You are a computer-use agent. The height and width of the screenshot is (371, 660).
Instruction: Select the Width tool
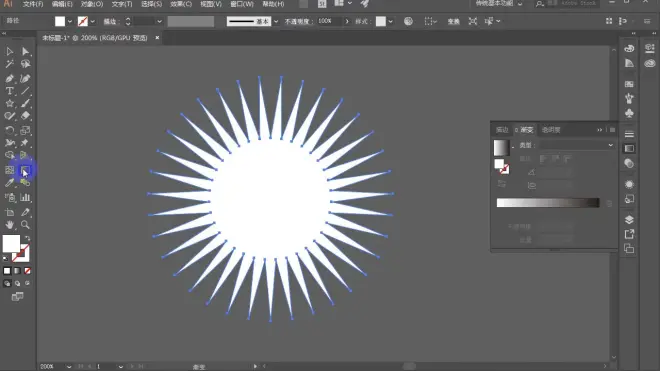click(9, 143)
